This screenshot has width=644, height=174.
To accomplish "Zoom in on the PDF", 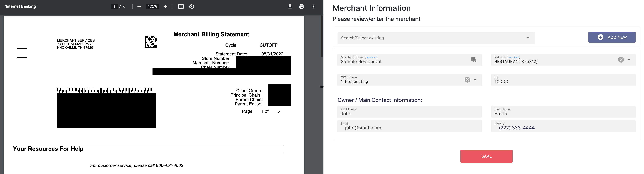I will (165, 6).
